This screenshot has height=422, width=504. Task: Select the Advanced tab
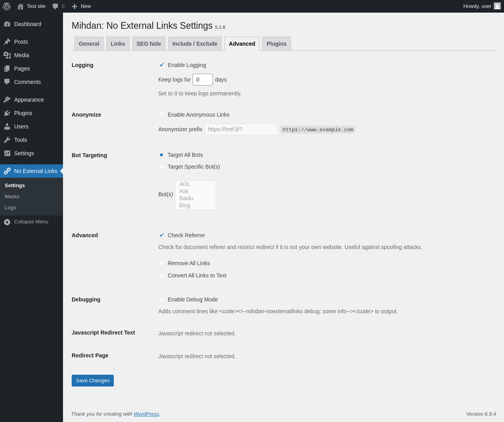(242, 44)
